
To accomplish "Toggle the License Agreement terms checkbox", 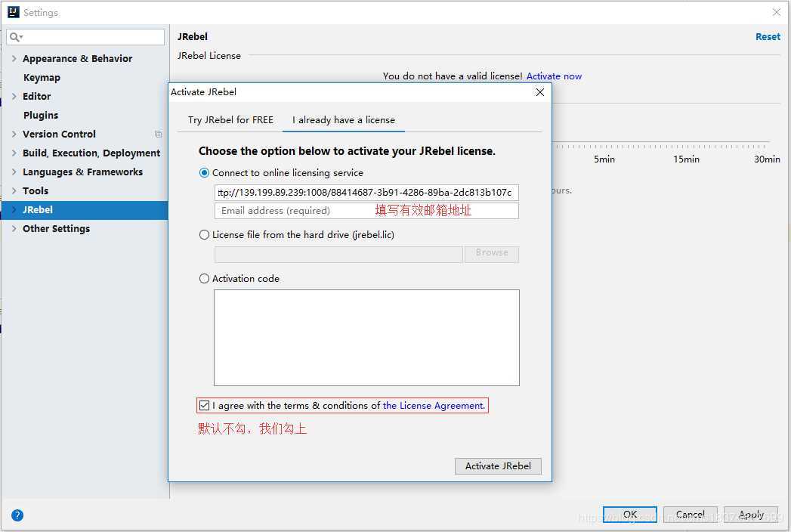I will click(204, 406).
